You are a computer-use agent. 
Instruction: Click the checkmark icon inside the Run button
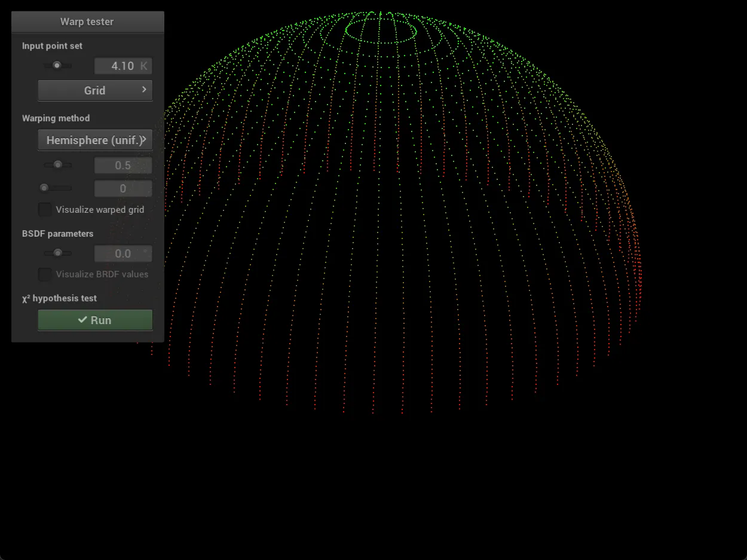[82, 320]
